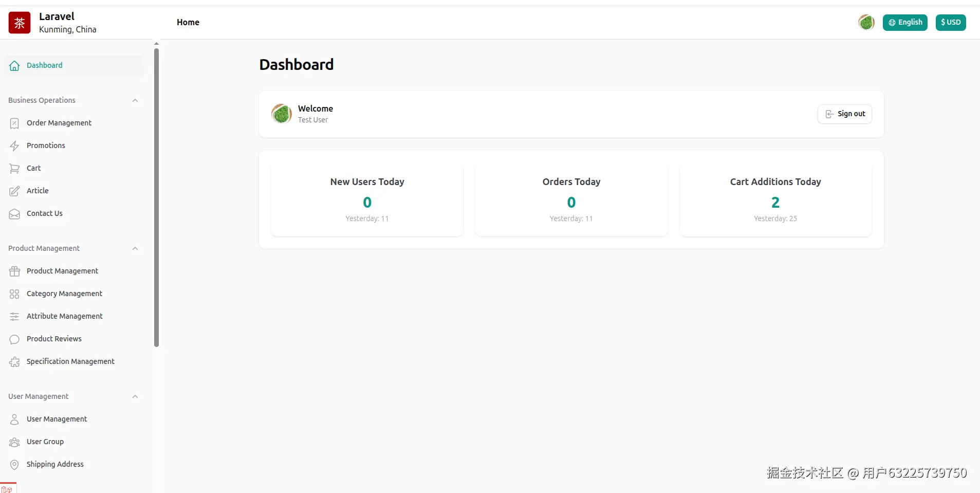
Task: Click the User Group people icon
Action: (x=14, y=442)
